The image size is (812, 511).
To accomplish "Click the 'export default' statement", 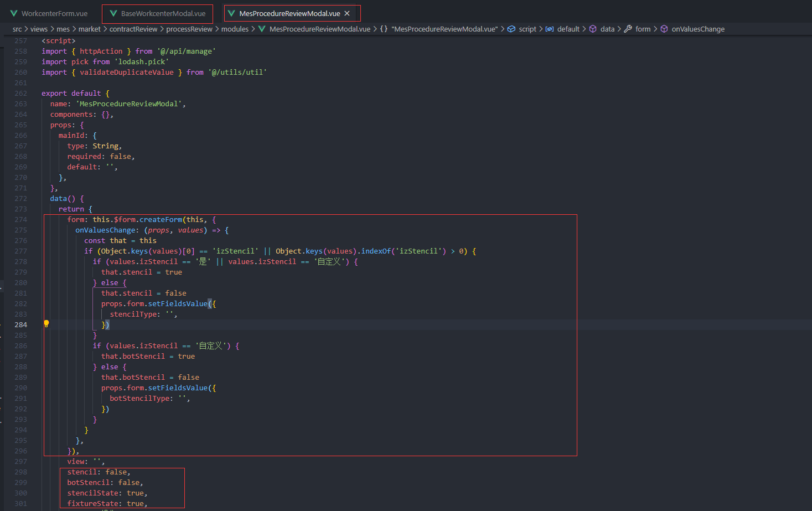I will (x=71, y=93).
